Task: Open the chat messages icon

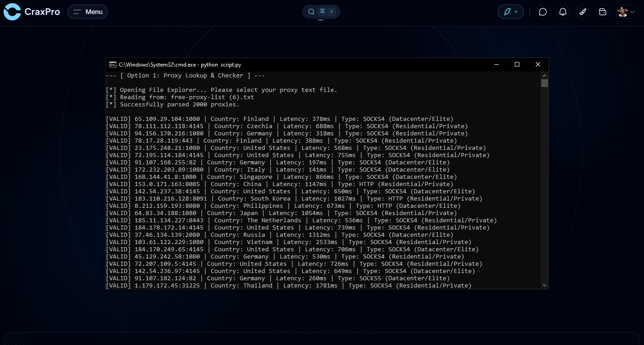Action: (543, 12)
